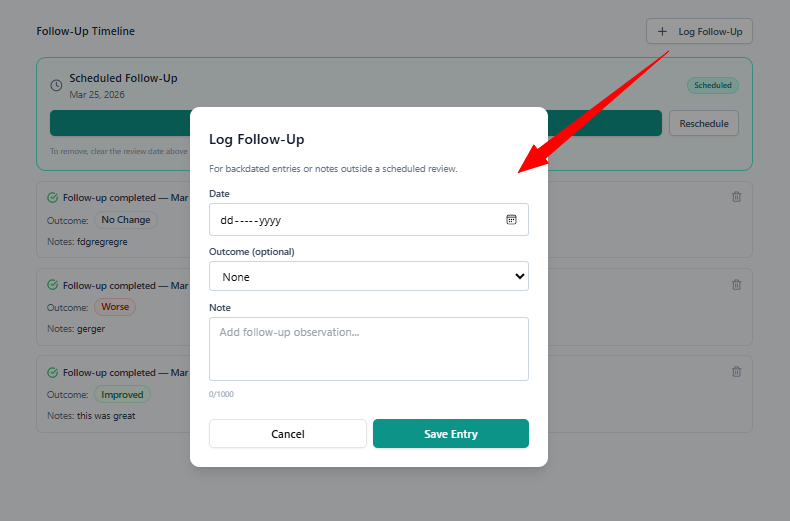Click the plus icon beside Log Follow-Up
The image size is (790, 521).
662,32
